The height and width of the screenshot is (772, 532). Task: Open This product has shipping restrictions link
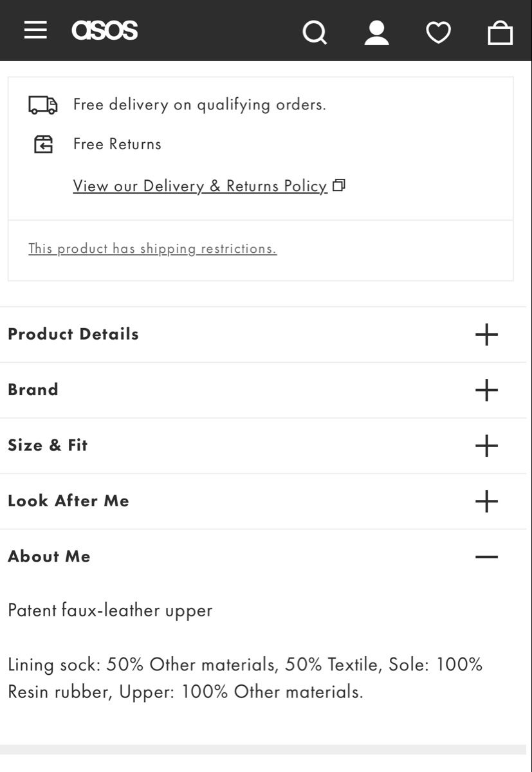[x=152, y=248]
